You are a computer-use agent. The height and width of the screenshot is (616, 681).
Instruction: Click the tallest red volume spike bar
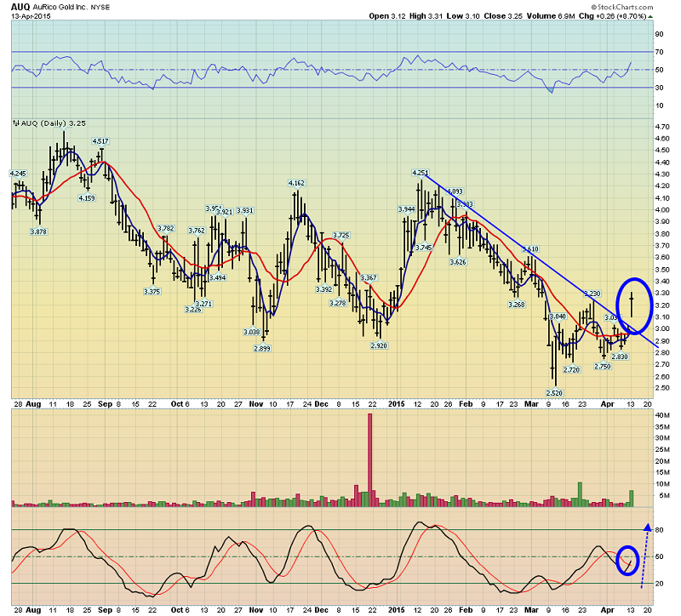pos(370,459)
